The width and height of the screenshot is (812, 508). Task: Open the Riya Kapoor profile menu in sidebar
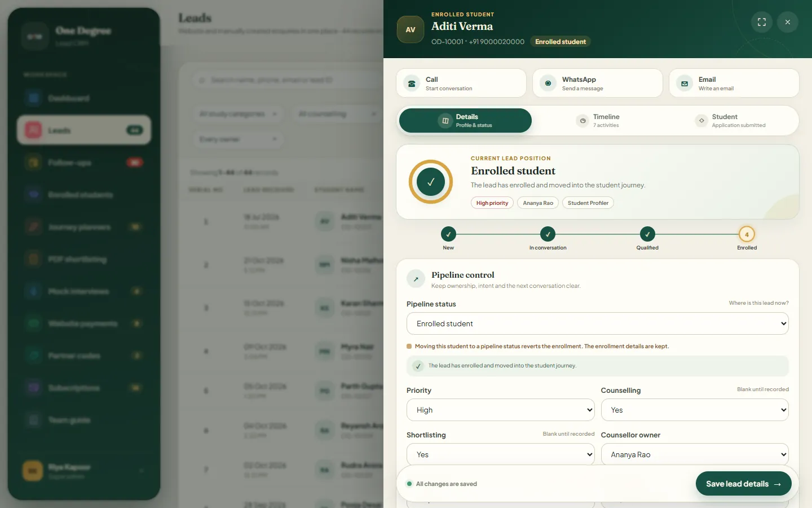tap(84, 471)
